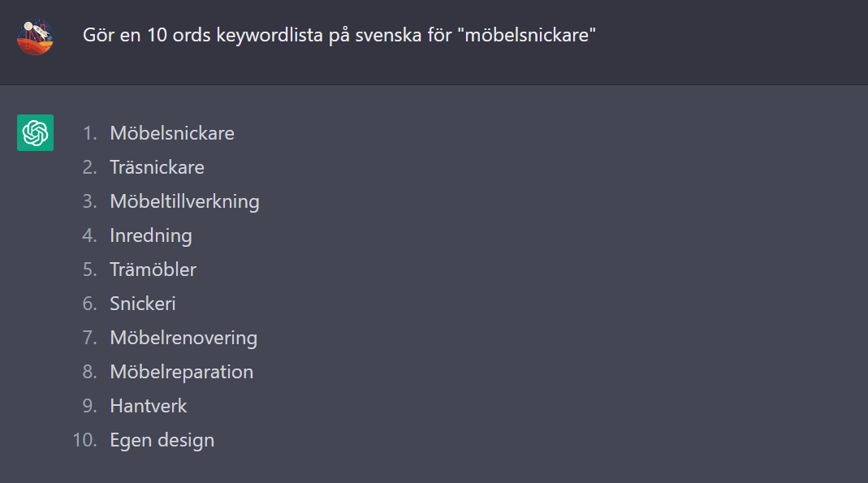Click the ChatGPT logo icon

pyautogui.click(x=35, y=133)
